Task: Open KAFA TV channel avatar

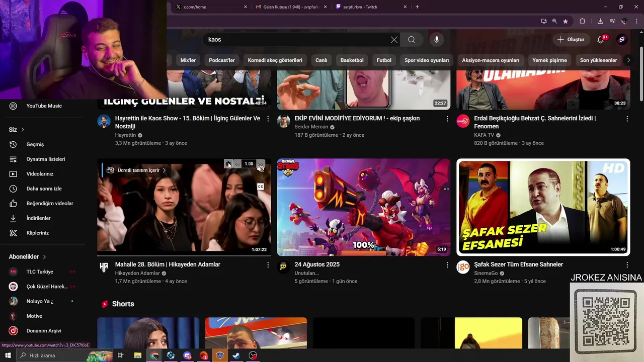Action: point(463,121)
